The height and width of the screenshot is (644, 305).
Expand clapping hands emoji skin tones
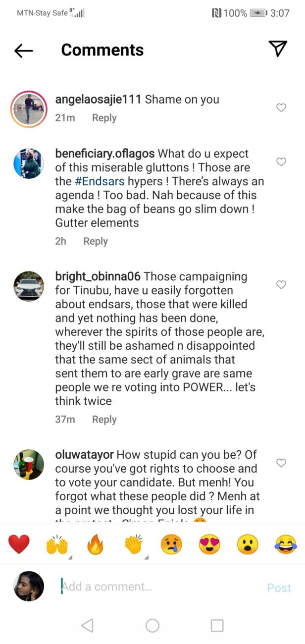pyautogui.click(x=134, y=545)
